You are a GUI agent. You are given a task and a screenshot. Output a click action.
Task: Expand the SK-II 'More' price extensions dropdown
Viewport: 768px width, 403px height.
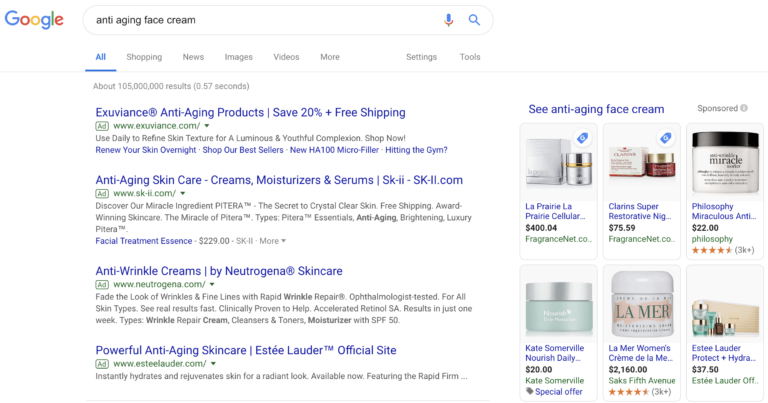(x=273, y=241)
